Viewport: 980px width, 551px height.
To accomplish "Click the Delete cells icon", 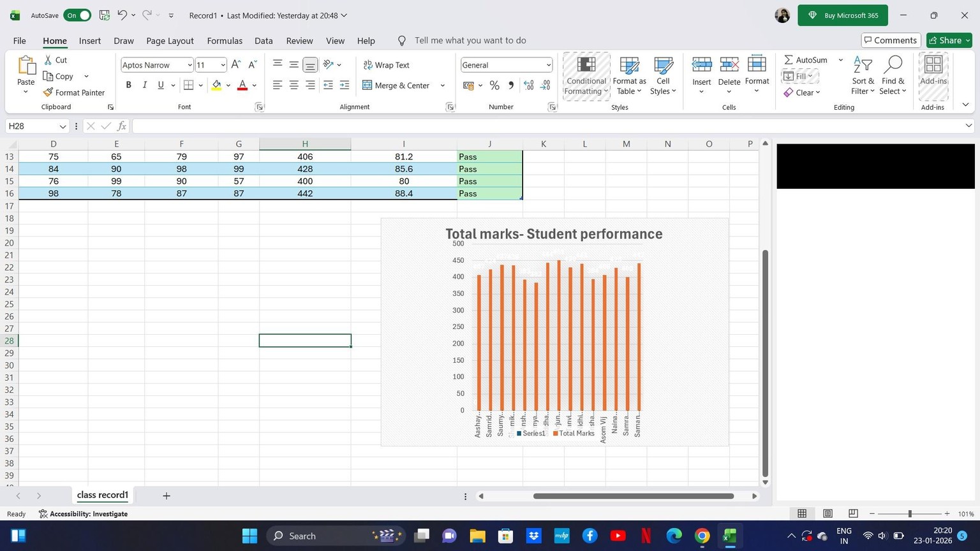I will [729, 65].
